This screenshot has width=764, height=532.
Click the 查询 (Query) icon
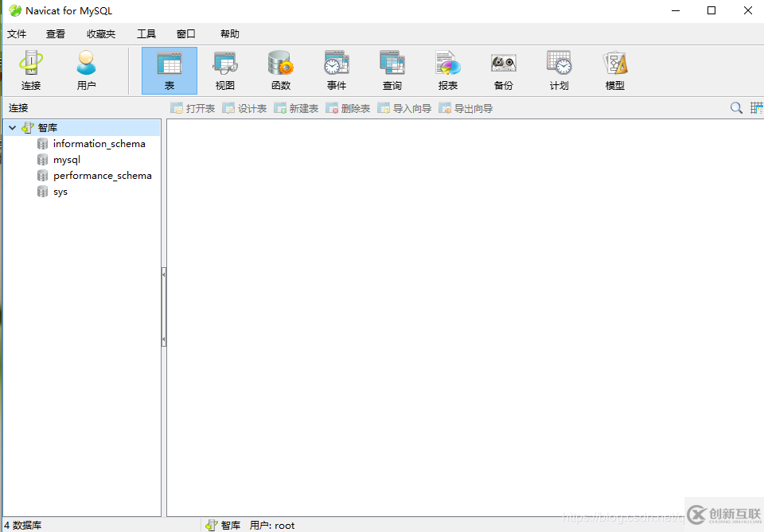pyautogui.click(x=392, y=70)
